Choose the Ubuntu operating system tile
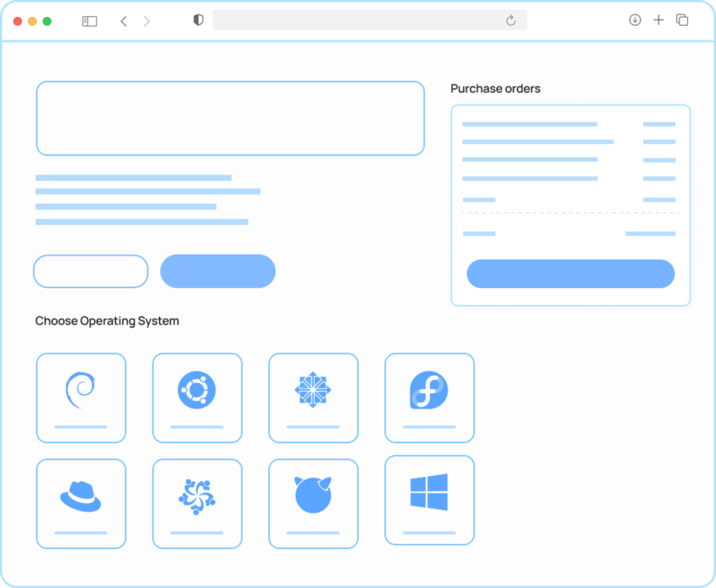This screenshot has width=716, height=588. pyautogui.click(x=196, y=390)
